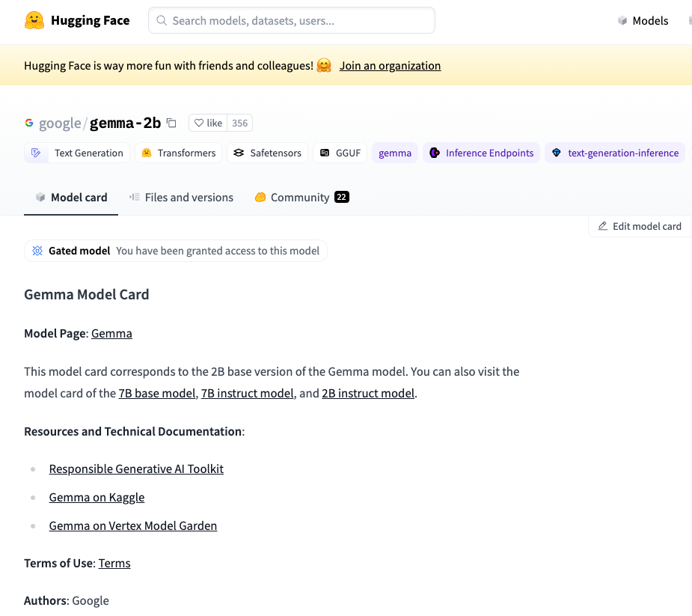Select the Text Generation tag
692x616 pixels.
click(x=77, y=153)
